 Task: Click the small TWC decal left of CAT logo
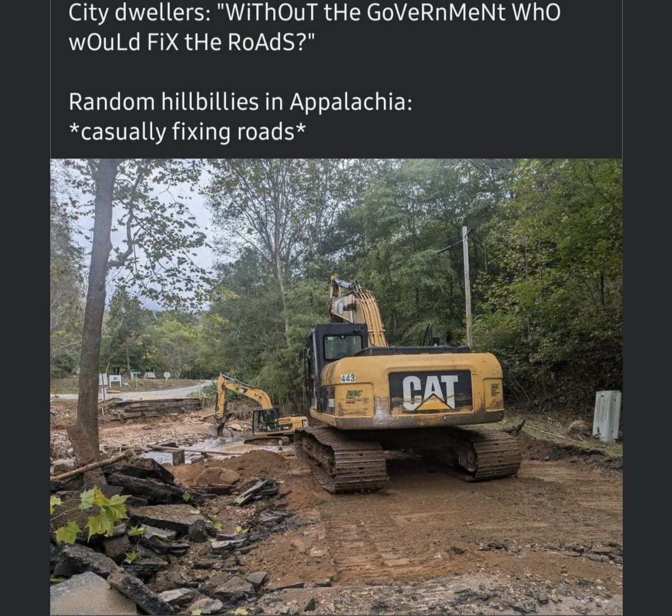tap(354, 394)
